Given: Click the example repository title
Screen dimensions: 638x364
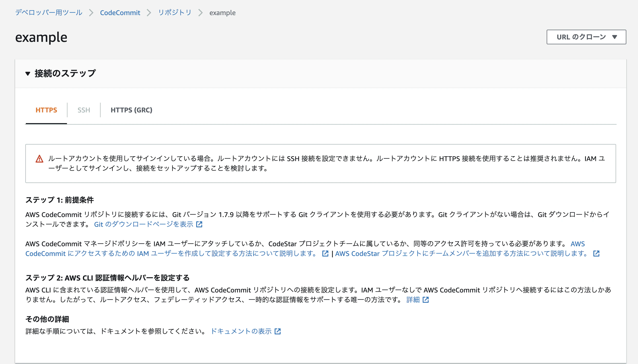Looking at the screenshot, I should [x=41, y=37].
